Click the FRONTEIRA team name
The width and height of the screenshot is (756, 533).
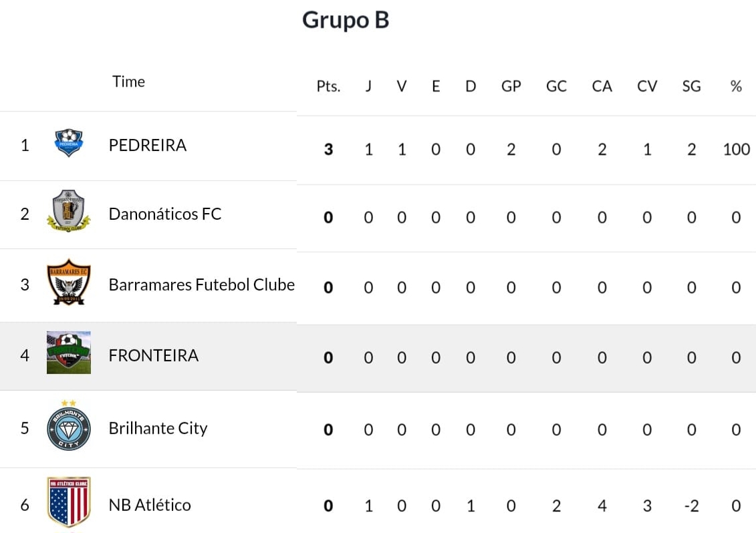[x=153, y=355]
